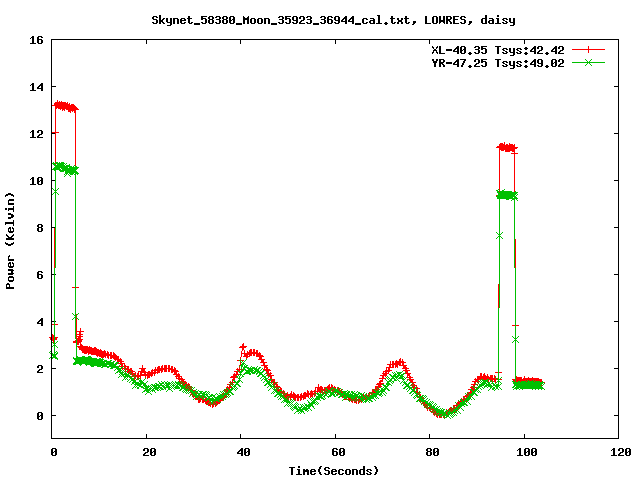The height and width of the screenshot is (480, 640).
Task: Click the first green plateau near 10.5 Kelvin
Action: [x=65, y=168]
